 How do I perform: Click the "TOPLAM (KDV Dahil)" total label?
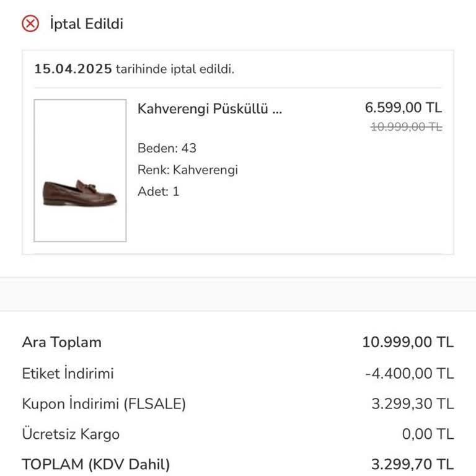[x=95, y=464]
